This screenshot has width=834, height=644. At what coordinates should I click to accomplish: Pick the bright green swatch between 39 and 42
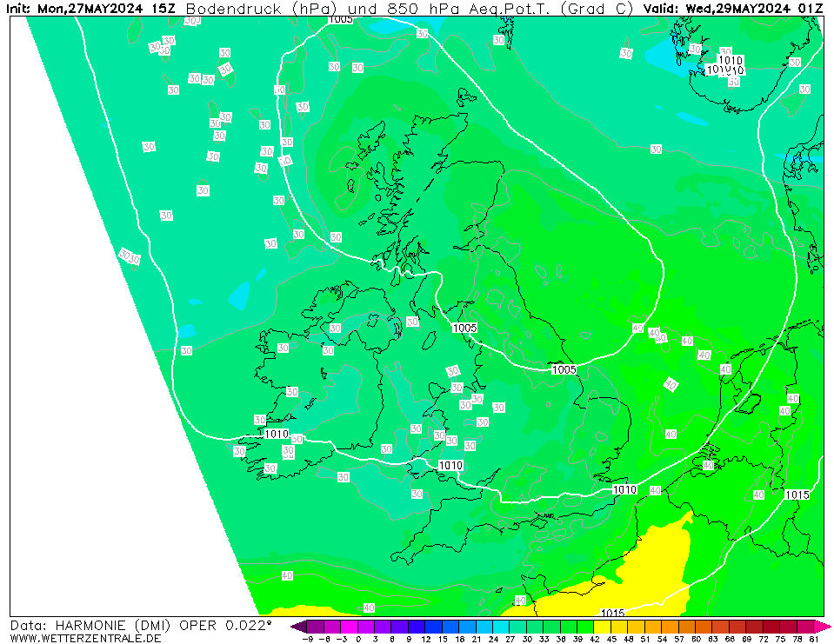point(585,626)
